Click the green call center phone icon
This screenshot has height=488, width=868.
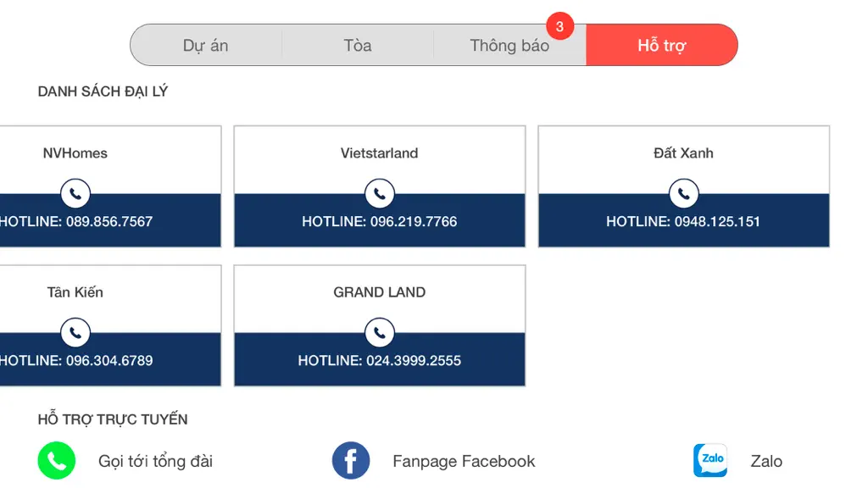tap(57, 460)
